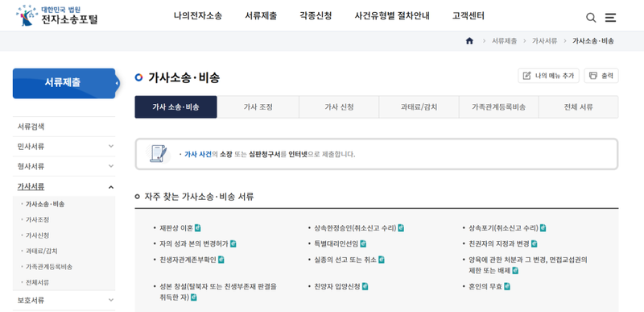Click document icon next to 친권자의 지정과 변경
This screenshot has width=644, height=312.
pyautogui.click(x=534, y=243)
